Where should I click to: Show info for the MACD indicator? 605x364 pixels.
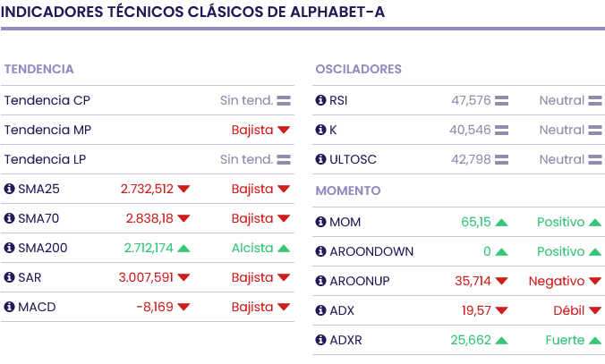pos(10,307)
